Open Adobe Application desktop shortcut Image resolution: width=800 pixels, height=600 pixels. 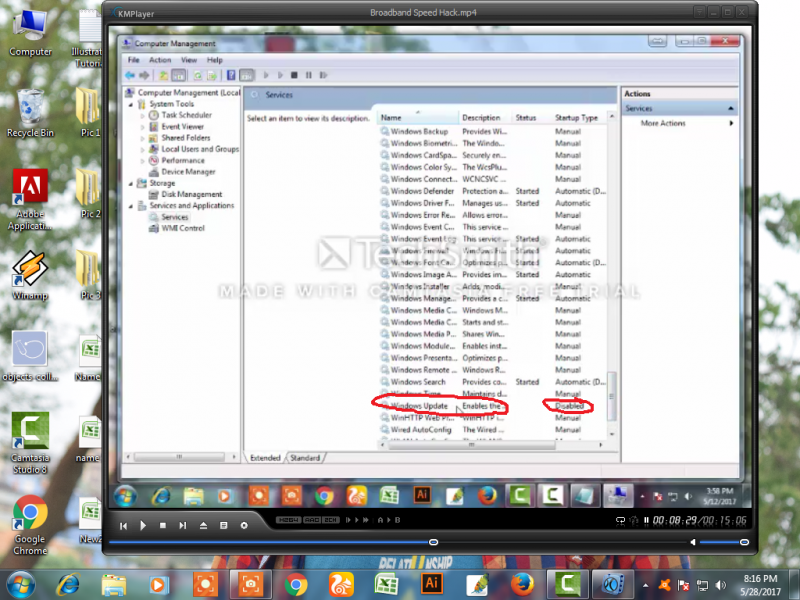pos(30,199)
